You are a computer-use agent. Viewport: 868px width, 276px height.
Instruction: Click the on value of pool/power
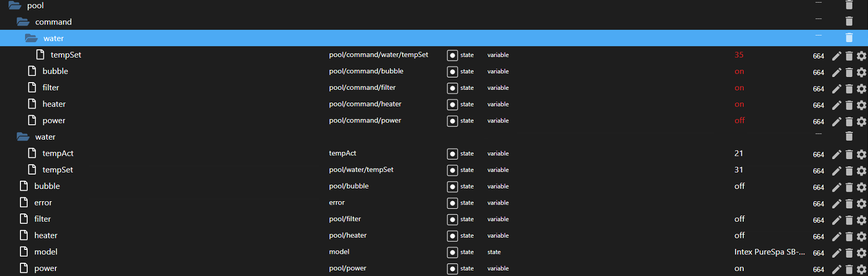tap(739, 268)
